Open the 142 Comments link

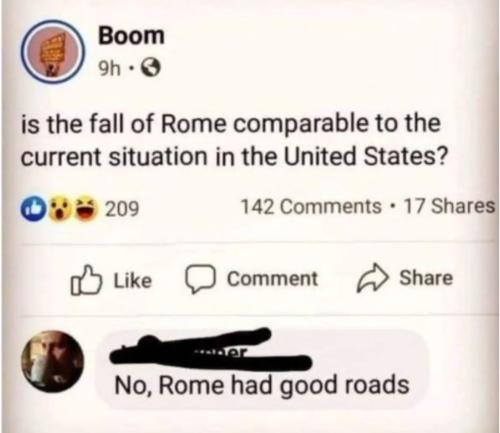[311, 206]
